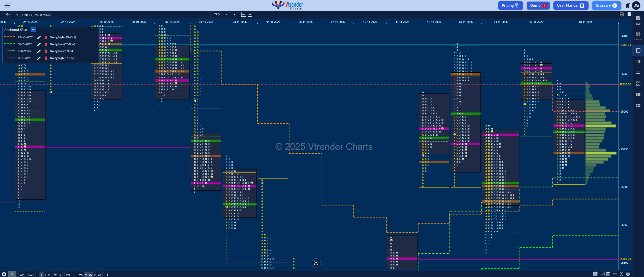Open the User Manual
Image resolution: width=644 pixels, height=277 pixels.
click(570, 5)
